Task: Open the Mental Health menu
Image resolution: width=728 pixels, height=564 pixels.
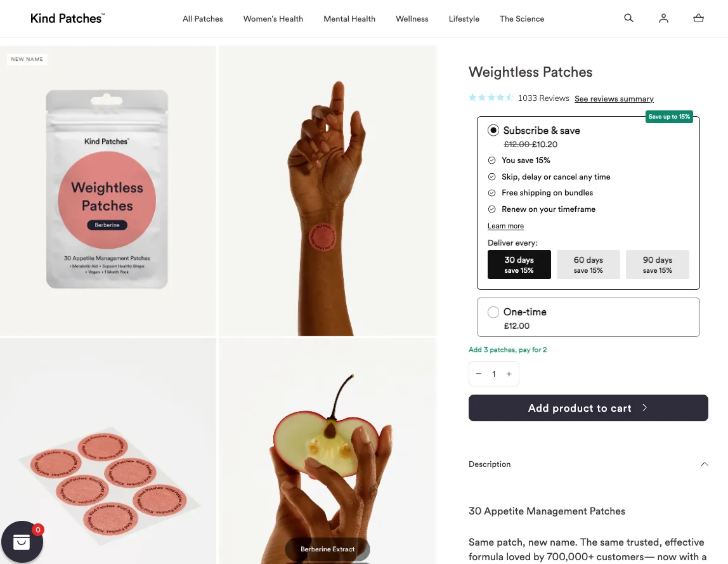Action: point(349,19)
